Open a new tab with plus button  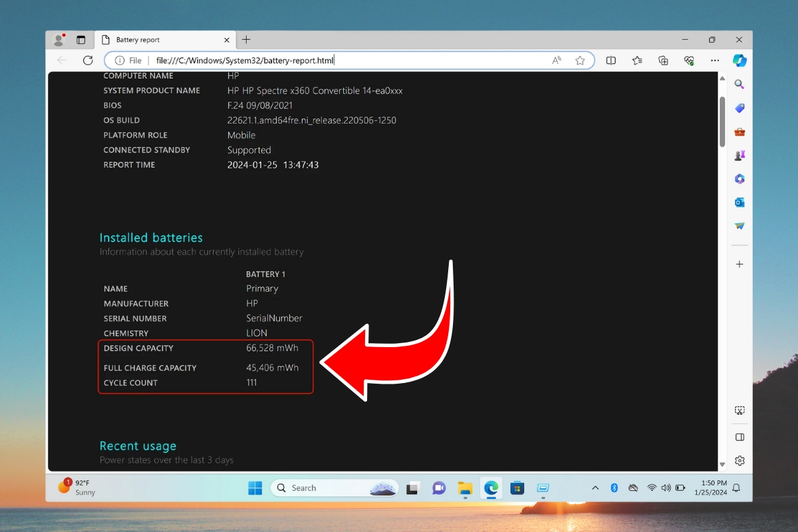pos(246,40)
